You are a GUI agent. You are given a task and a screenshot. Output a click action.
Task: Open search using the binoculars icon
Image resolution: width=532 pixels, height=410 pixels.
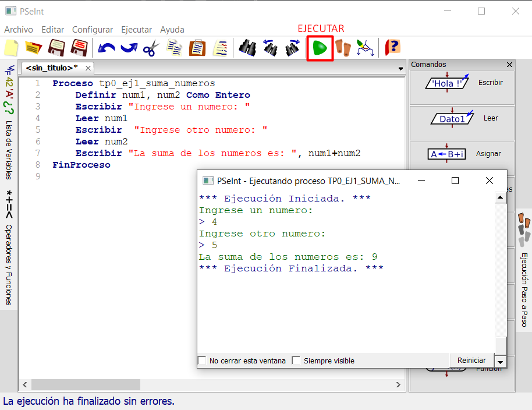click(247, 48)
